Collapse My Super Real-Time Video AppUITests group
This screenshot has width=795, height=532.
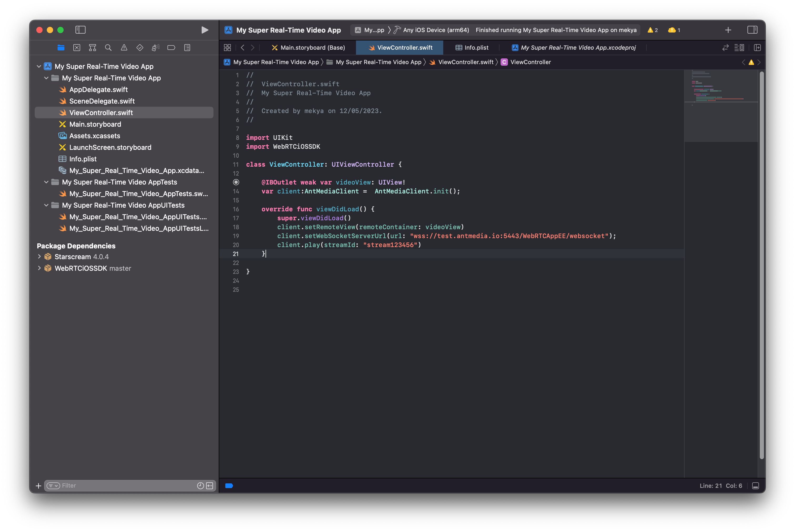47,205
